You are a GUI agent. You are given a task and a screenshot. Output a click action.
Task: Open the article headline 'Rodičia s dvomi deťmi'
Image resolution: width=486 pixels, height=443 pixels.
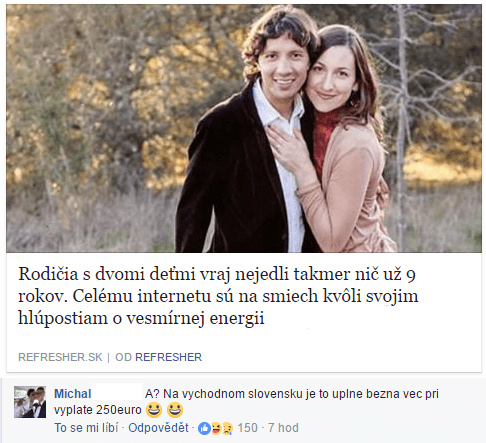pos(218,296)
